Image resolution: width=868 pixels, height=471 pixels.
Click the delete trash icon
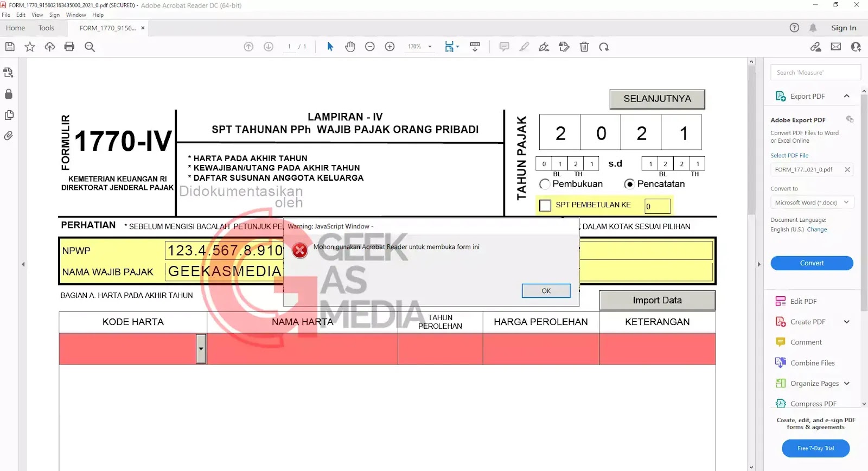pyautogui.click(x=584, y=47)
